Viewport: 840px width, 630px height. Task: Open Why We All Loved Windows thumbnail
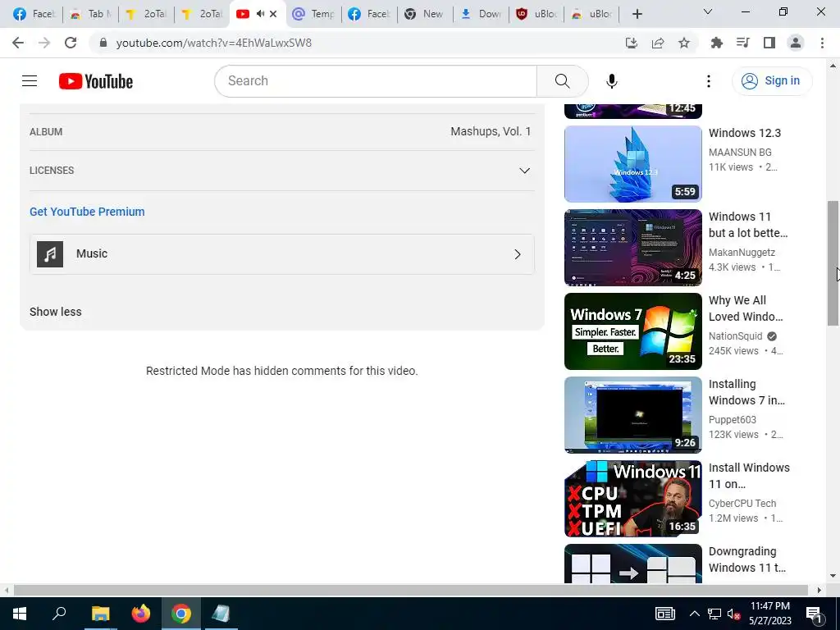[x=632, y=331]
